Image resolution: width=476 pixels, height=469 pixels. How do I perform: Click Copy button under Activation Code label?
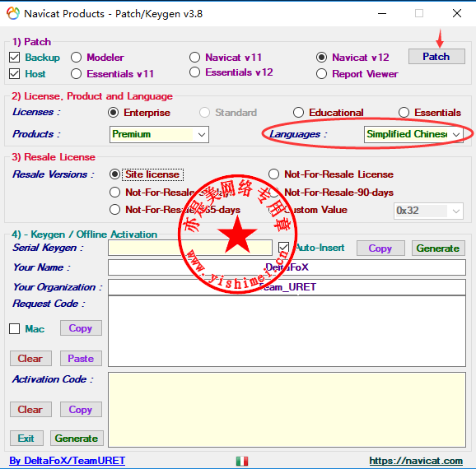[81, 410]
